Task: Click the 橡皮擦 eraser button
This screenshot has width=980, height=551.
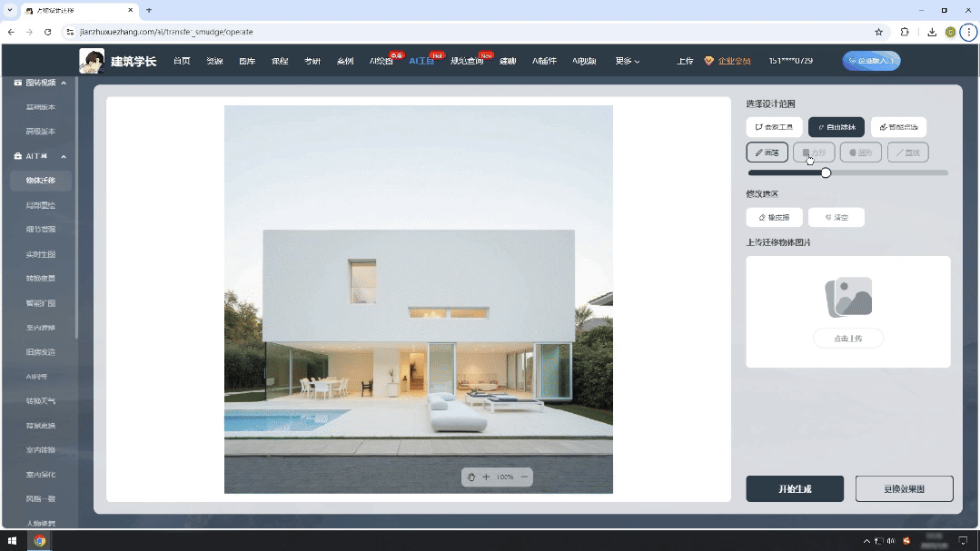Action: click(x=774, y=217)
